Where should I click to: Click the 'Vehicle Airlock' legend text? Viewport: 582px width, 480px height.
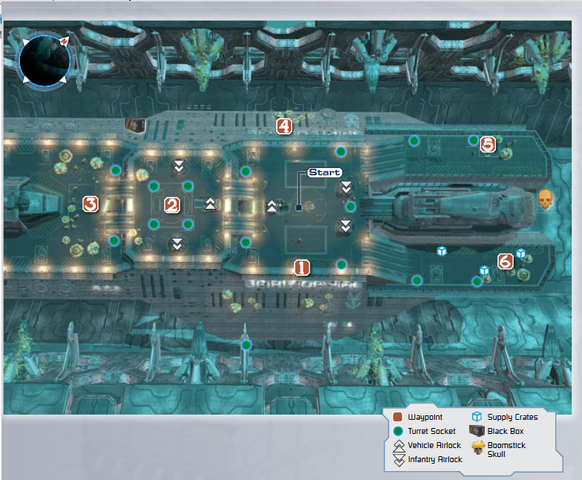[x=434, y=445]
